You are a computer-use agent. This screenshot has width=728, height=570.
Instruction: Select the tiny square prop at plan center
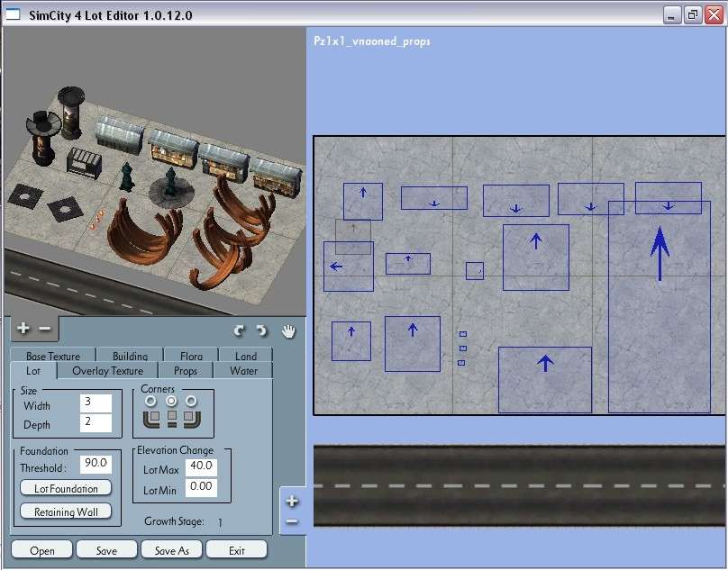(x=475, y=271)
